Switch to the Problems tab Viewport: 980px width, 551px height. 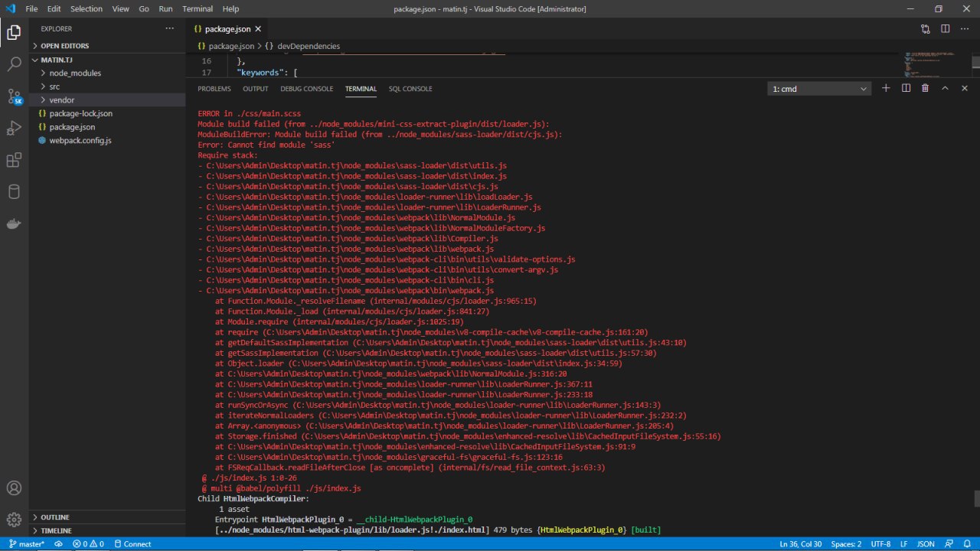pyautogui.click(x=214, y=89)
